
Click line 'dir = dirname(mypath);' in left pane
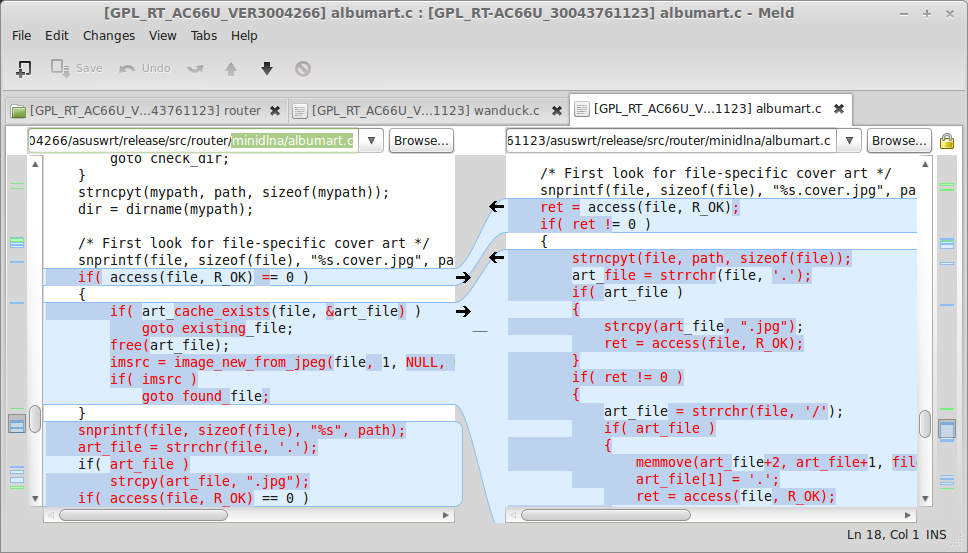coord(165,209)
